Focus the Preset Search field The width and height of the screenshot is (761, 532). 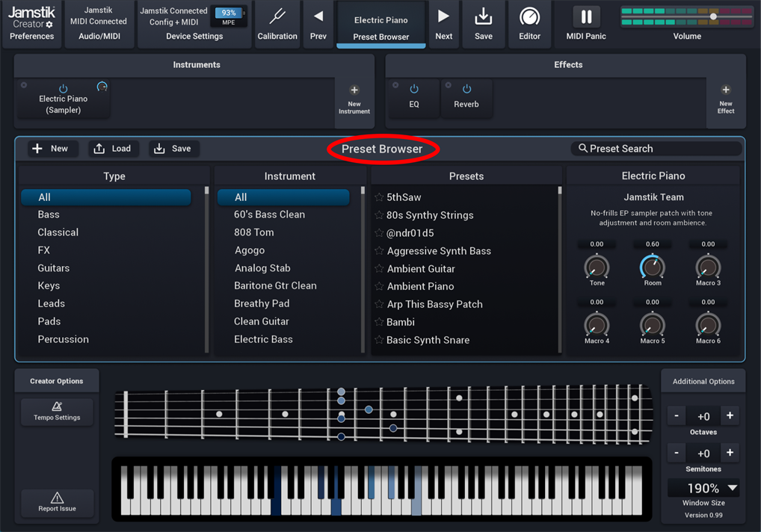tap(656, 149)
